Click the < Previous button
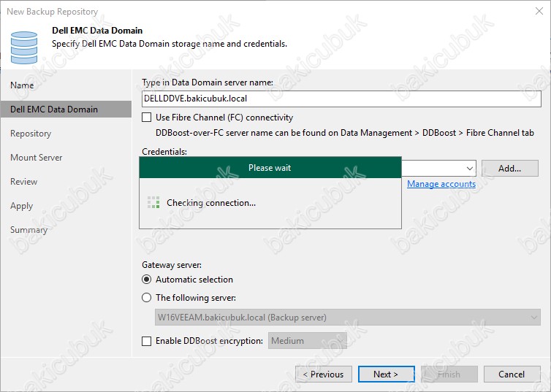The width and height of the screenshot is (551, 392). 324,374
